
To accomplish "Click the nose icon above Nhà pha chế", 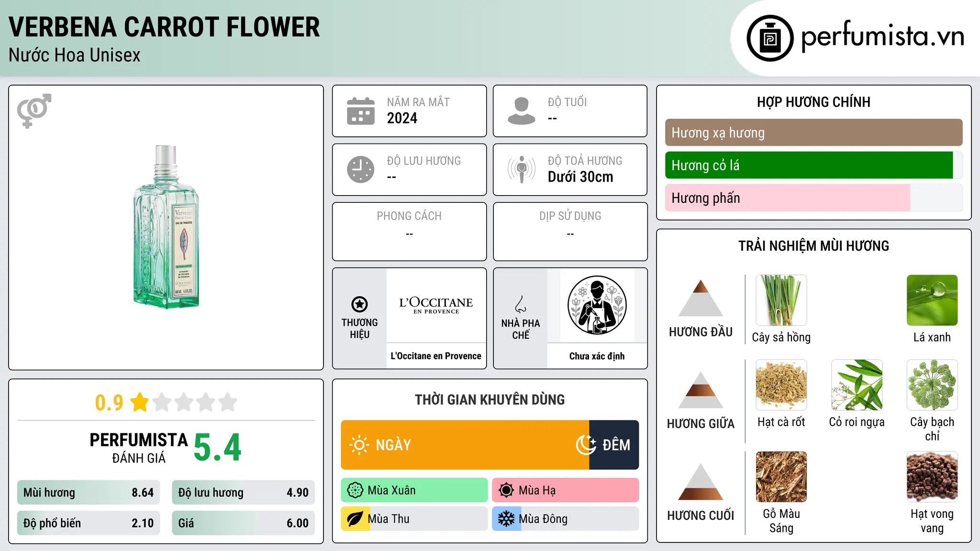I will 521,304.
